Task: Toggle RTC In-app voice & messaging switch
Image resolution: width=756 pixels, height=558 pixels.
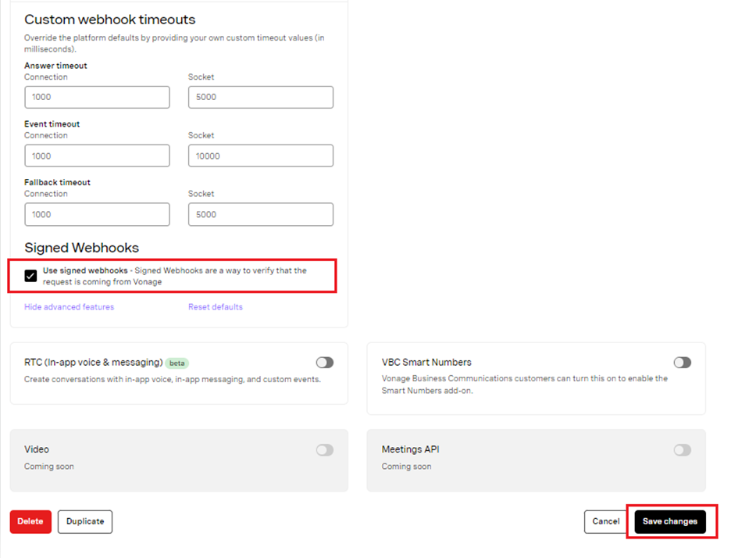Action: pyautogui.click(x=325, y=362)
